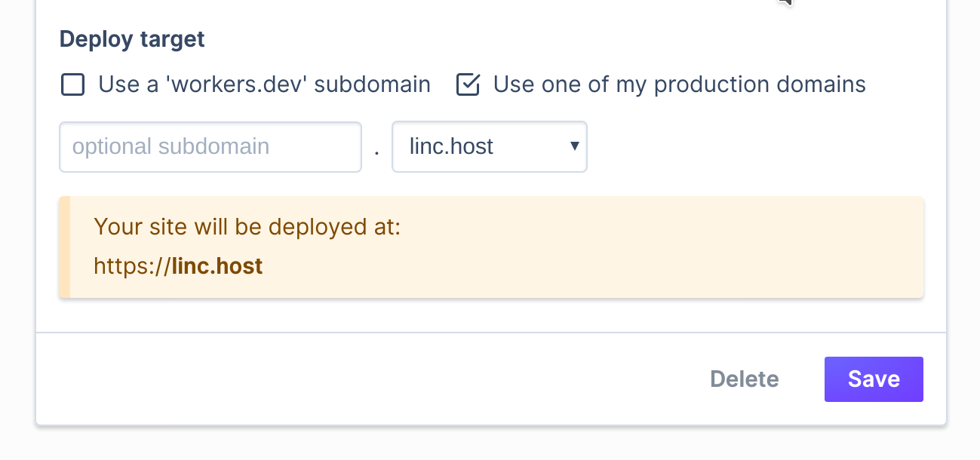
Task: Delete this deploy configuration
Action: click(745, 379)
